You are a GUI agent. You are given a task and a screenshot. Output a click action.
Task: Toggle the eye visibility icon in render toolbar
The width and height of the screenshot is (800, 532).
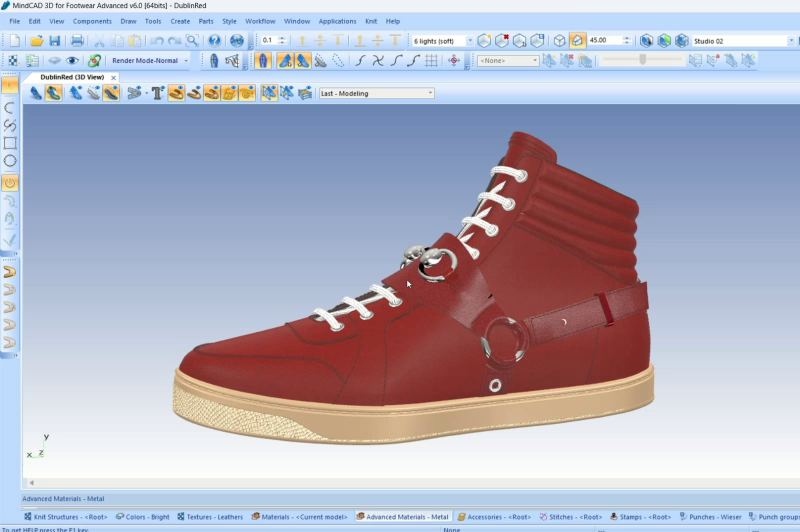(72, 61)
